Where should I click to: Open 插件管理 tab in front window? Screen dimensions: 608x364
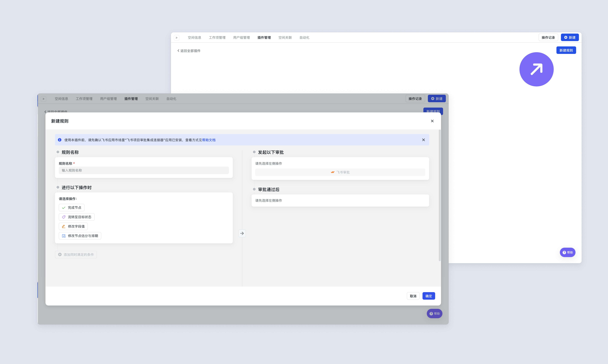131,99
